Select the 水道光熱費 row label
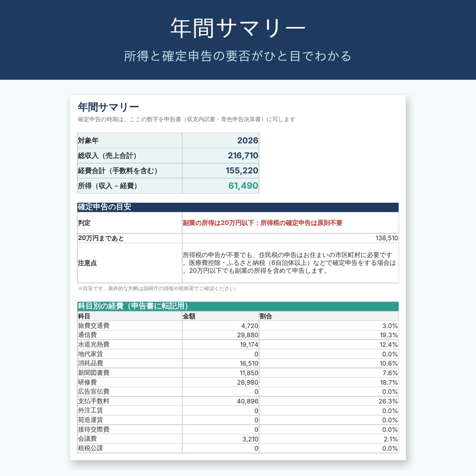476x476 pixels. tap(93, 344)
